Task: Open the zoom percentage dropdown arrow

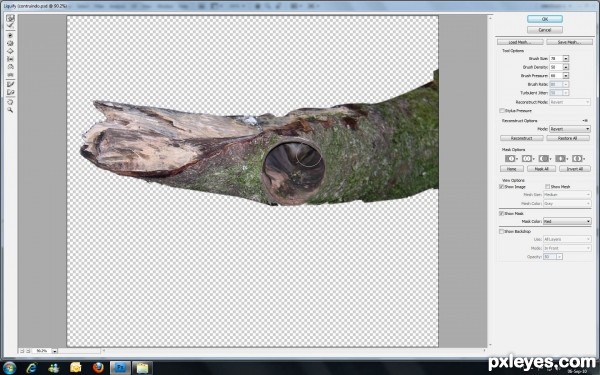Action: tap(54, 351)
